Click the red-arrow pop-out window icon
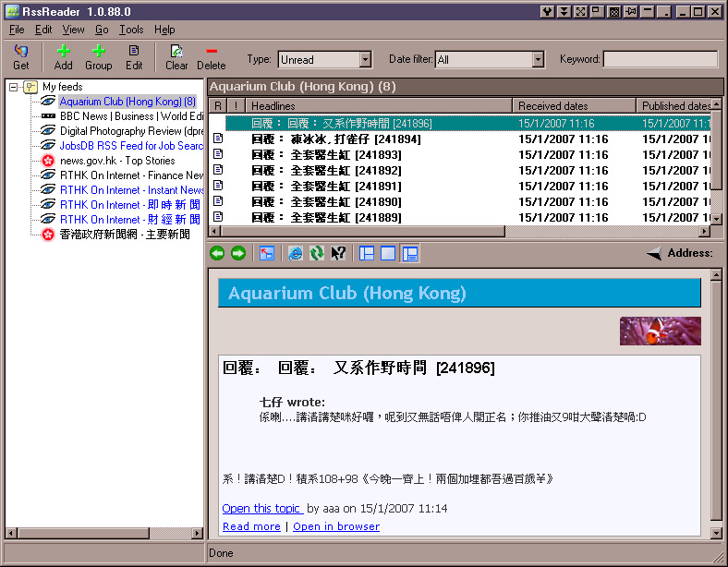The height and width of the screenshot is (567, 728). tap(267, 253)
